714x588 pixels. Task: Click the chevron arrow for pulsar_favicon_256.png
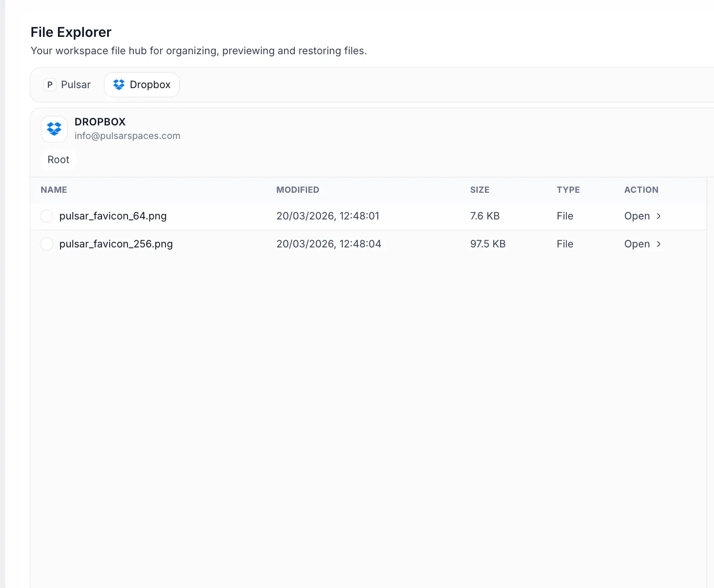click(x=659, y=244)
